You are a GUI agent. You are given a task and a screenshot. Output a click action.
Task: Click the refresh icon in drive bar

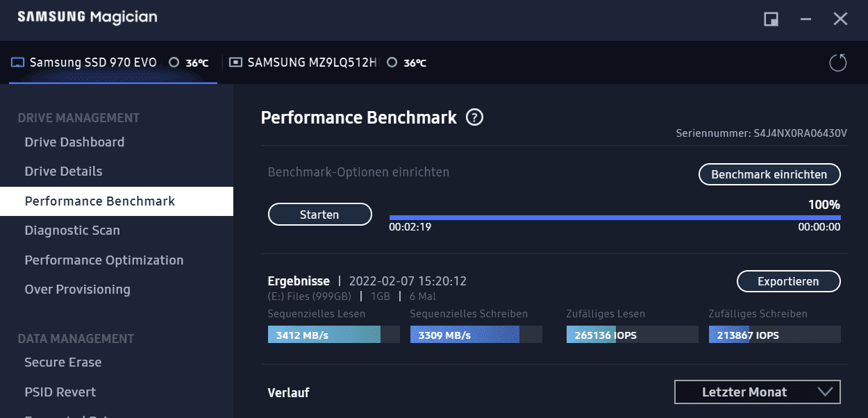(x=838, y=62)
